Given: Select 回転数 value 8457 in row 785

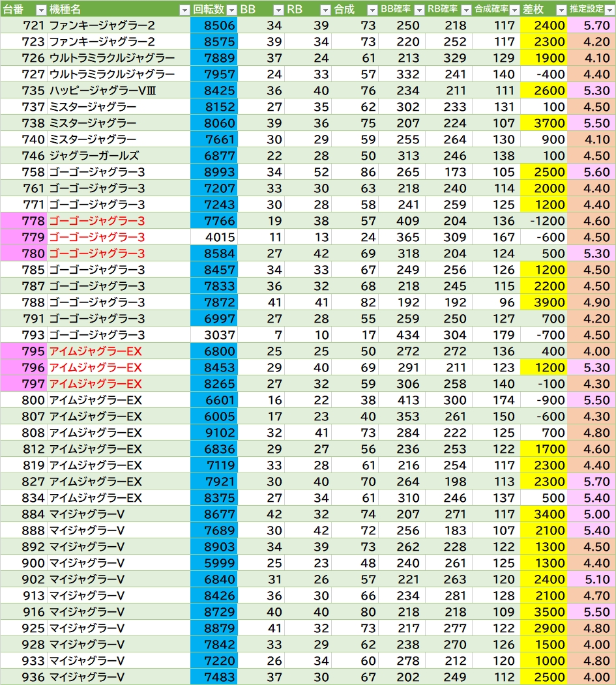Looking at the screenshot, I should (x=214, y=270).
